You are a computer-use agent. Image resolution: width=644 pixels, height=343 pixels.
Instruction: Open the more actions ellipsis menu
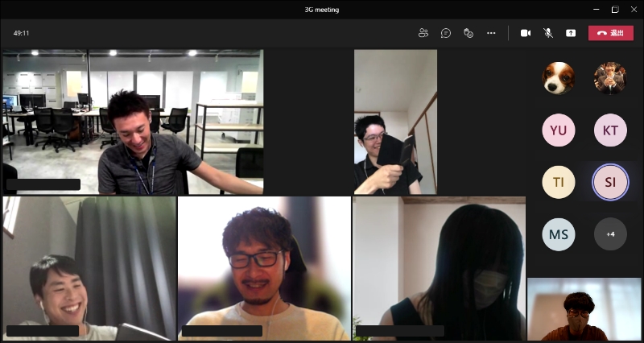click(491, 33)
